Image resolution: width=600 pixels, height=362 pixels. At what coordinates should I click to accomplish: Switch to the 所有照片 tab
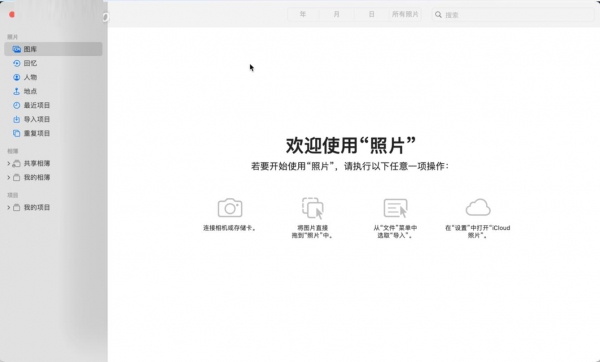[405, 14]
